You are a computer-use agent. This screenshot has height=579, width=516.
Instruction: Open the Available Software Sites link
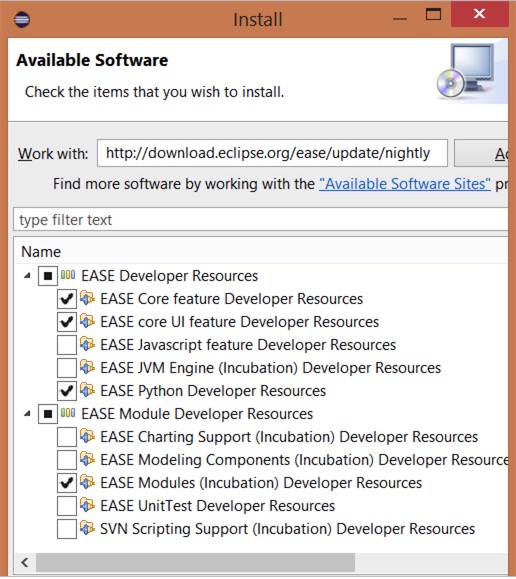click(x=405, y=184)
